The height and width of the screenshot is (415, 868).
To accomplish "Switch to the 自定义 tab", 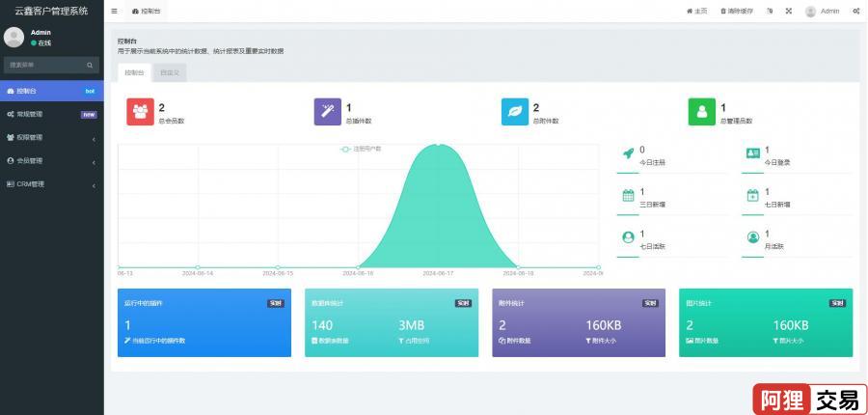I will [x=169, y=72].
